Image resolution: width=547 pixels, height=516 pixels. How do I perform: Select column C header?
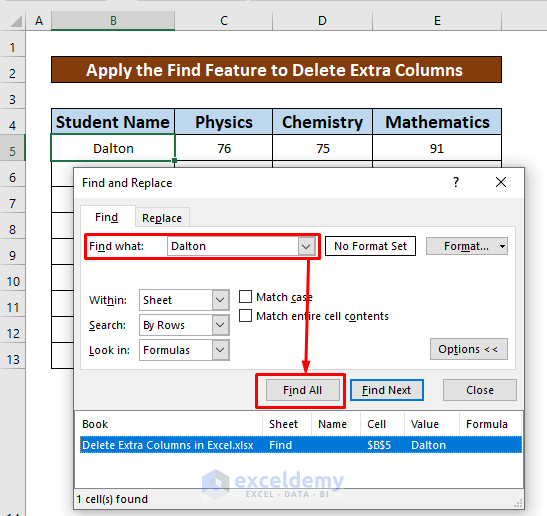pyautogui.click(x=224, y=21)
